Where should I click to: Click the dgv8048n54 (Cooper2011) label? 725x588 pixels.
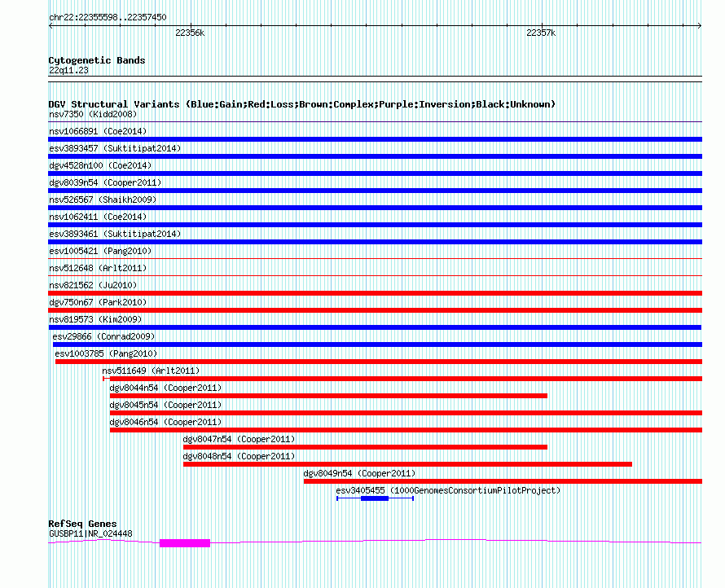click(x=239, y=456)
